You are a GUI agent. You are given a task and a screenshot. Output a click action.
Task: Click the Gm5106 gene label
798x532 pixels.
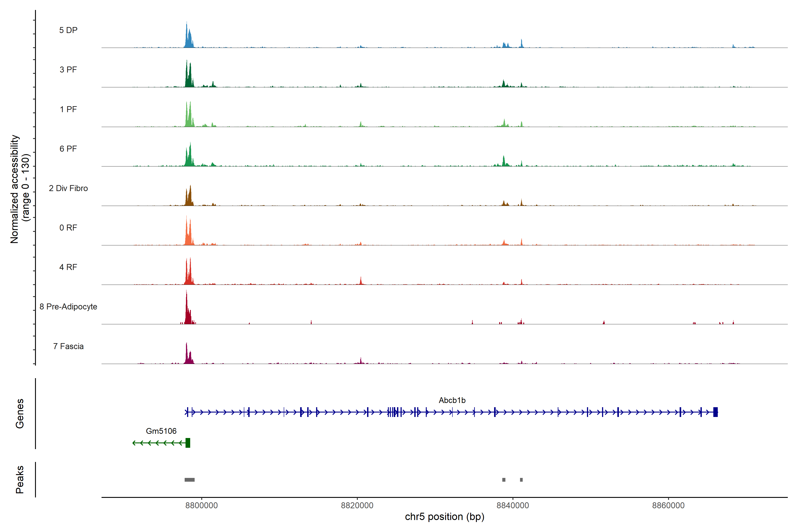161,431
